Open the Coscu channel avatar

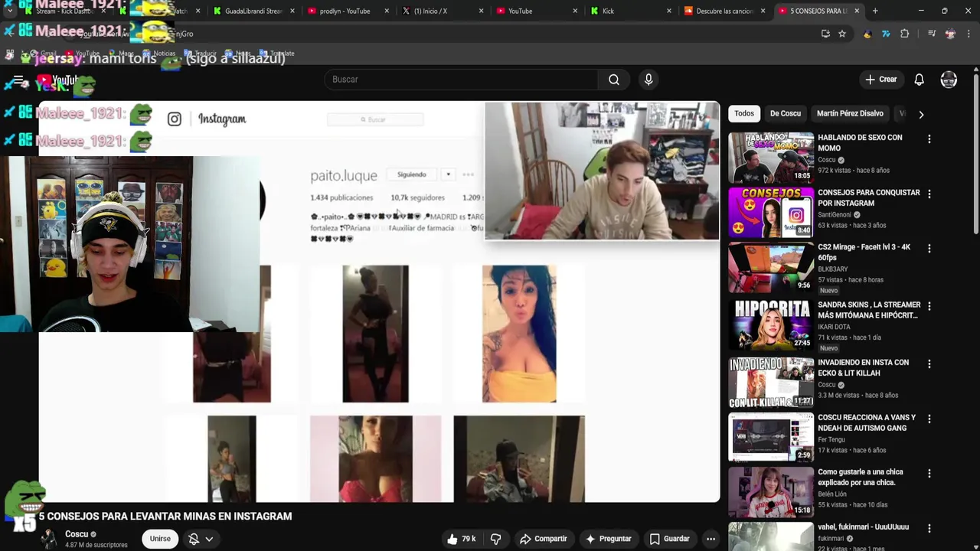[x=48, y=539]
